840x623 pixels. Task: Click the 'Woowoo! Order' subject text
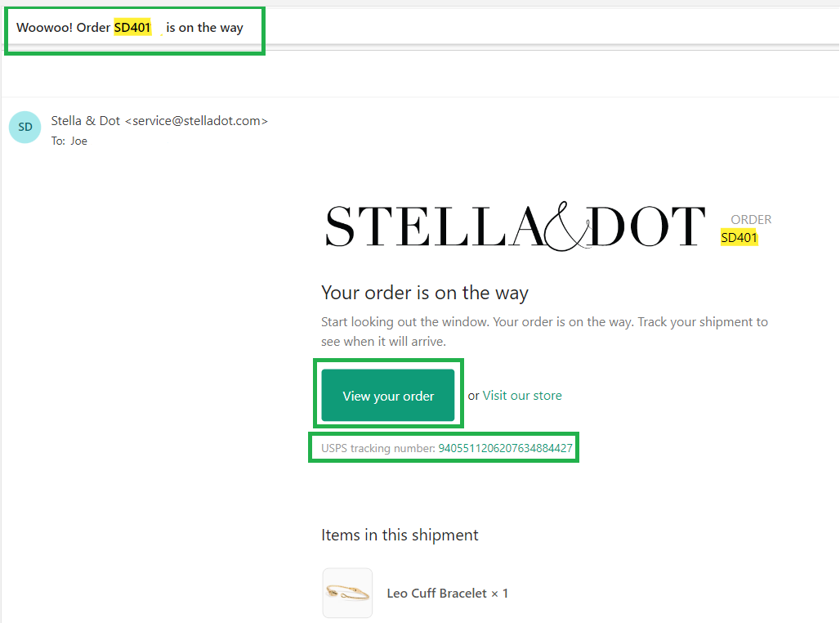[x=63, y=27]
